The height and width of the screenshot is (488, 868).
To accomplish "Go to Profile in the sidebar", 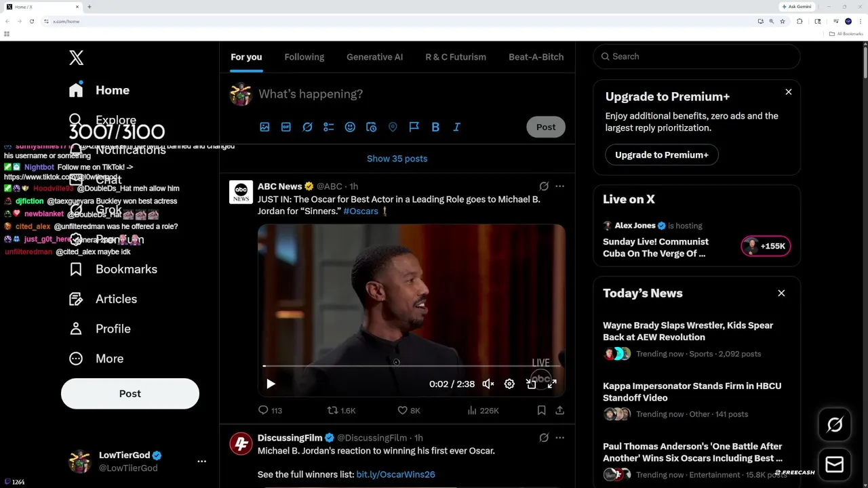I will pos(100,329).
